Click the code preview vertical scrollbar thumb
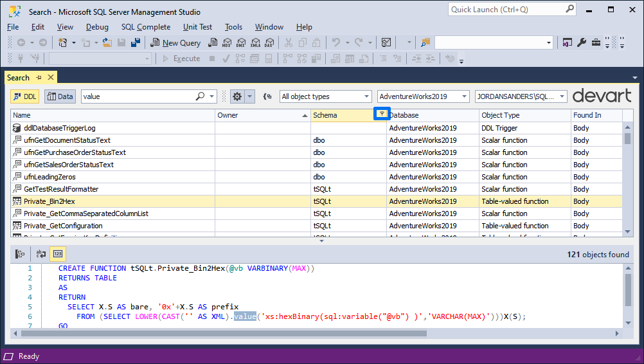644x364 pixels. (627, 290)
